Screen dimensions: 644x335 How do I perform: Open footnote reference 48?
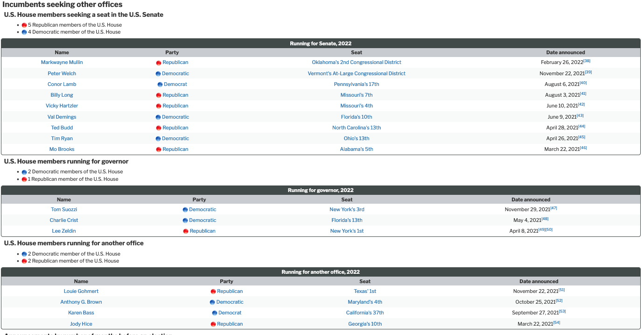click(545, 219)
